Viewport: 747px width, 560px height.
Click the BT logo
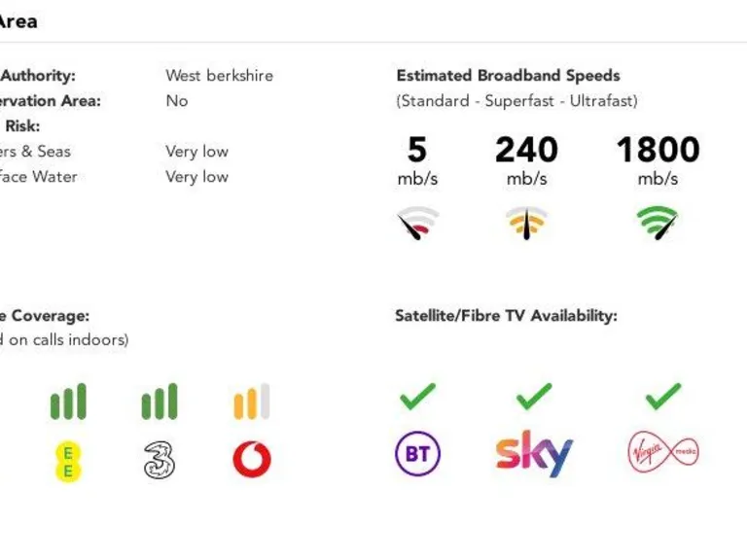click(x=418, y=453)
